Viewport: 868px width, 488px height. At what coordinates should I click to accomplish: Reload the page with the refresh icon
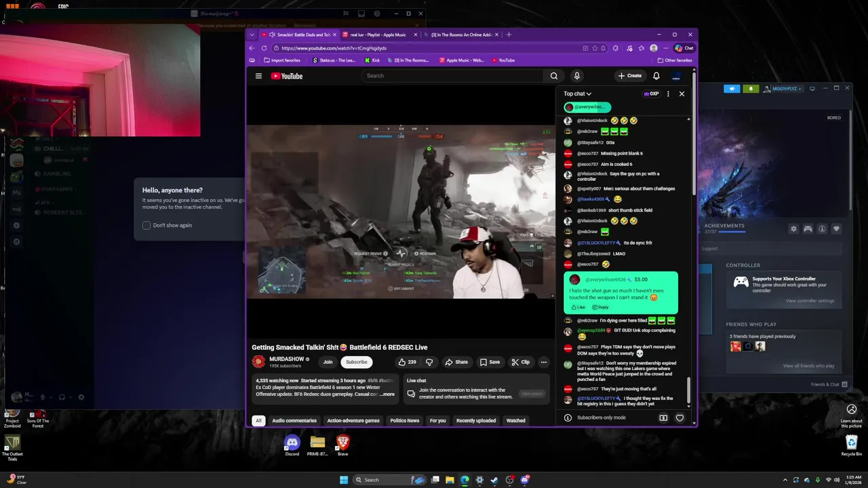pos(264,48)
